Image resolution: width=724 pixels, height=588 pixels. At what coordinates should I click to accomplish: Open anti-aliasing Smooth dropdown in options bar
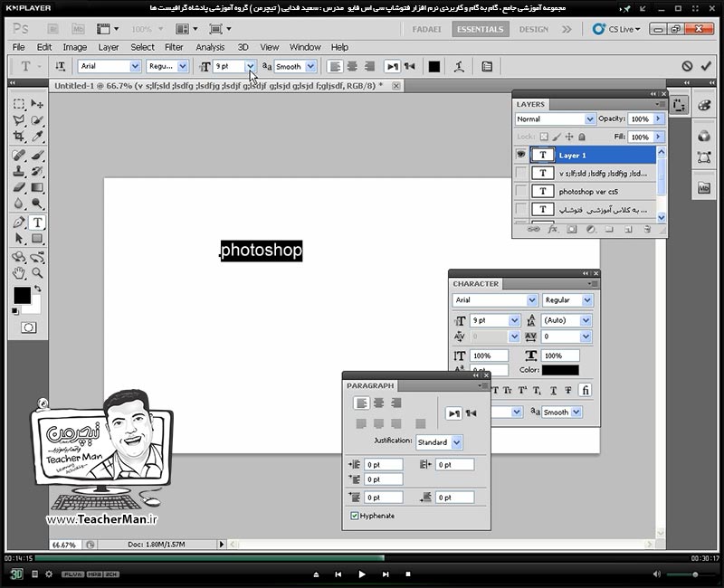point(310,66)
